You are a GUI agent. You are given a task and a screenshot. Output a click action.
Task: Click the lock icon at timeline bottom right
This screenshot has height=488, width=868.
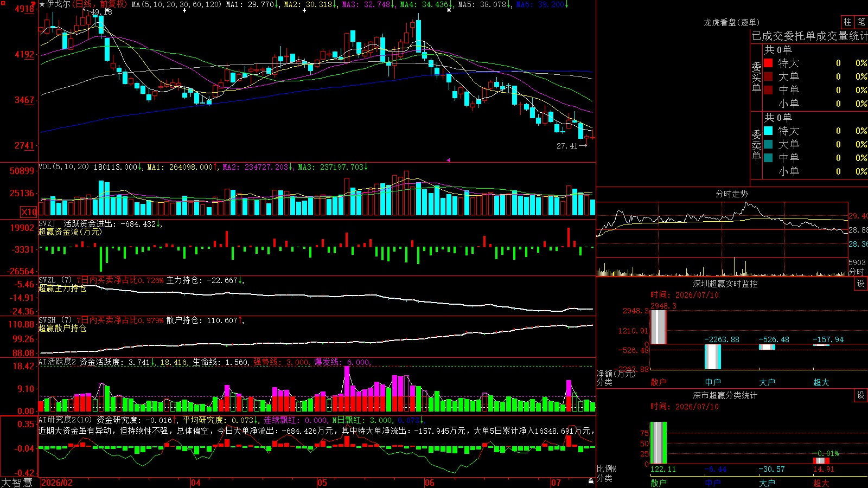[x=591, y=481]
